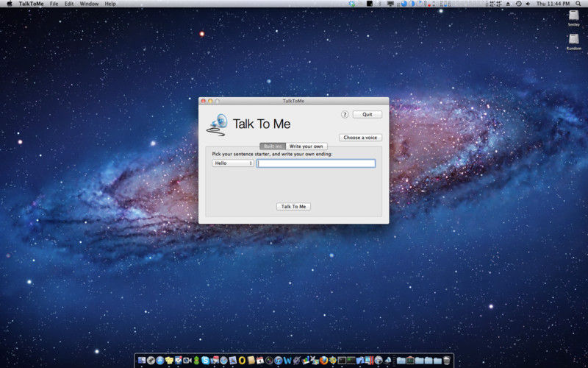Open the Edit menu

[x=69, y=4]
